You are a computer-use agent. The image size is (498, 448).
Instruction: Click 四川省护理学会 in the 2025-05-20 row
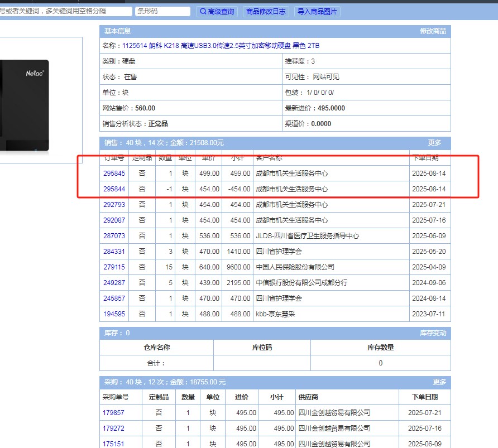pyautogui.click(x=279, y=251)
